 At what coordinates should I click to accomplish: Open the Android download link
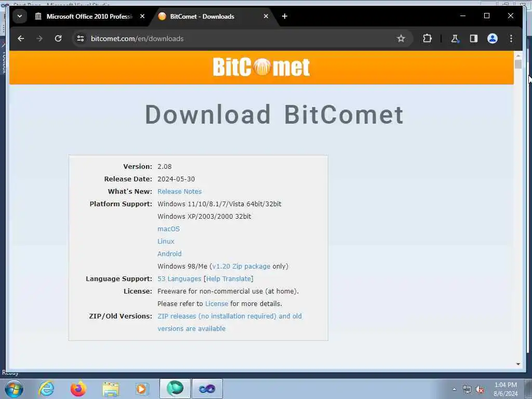pos(169,254)
